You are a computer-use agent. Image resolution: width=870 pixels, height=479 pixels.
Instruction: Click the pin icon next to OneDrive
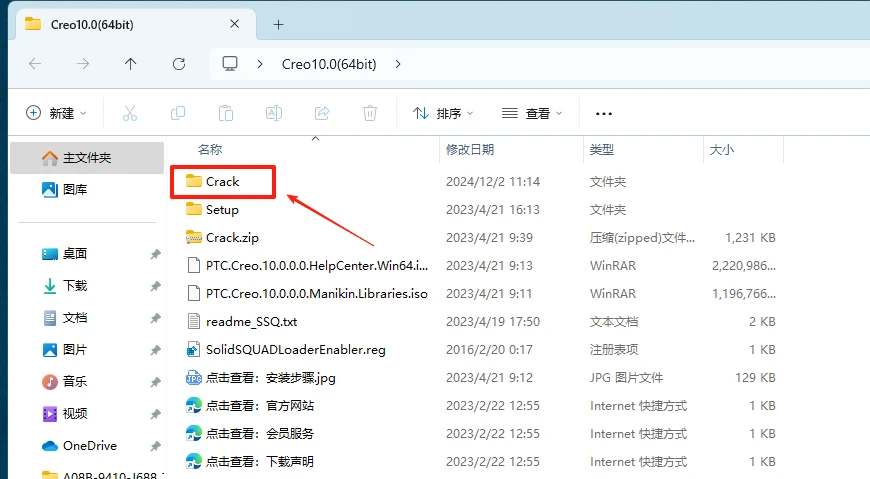[x=155, y=446]
